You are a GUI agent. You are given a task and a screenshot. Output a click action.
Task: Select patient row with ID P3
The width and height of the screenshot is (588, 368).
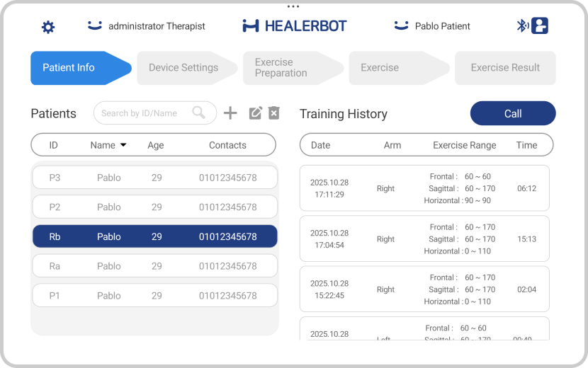point(155,178)
